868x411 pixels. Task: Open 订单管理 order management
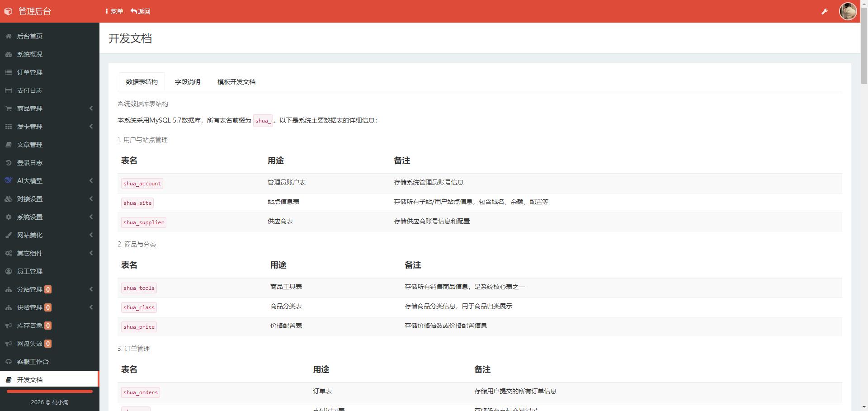point(29,72)
